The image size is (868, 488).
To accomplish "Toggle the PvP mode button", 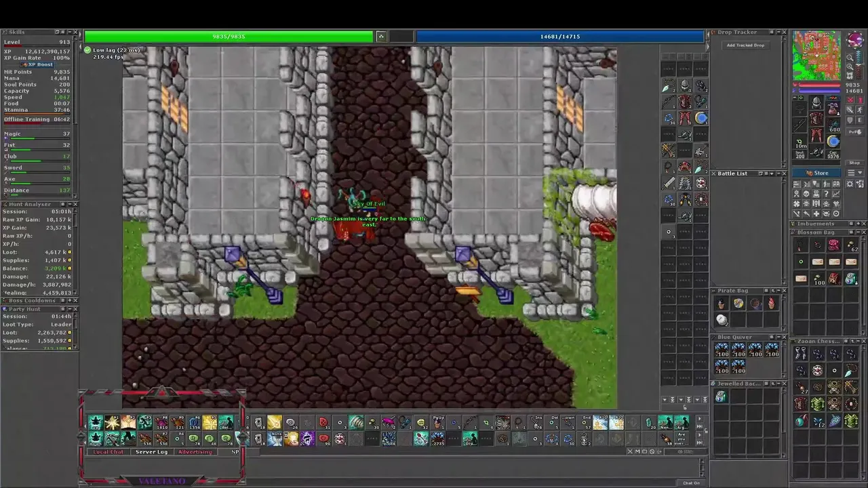I will click(855, 131).
